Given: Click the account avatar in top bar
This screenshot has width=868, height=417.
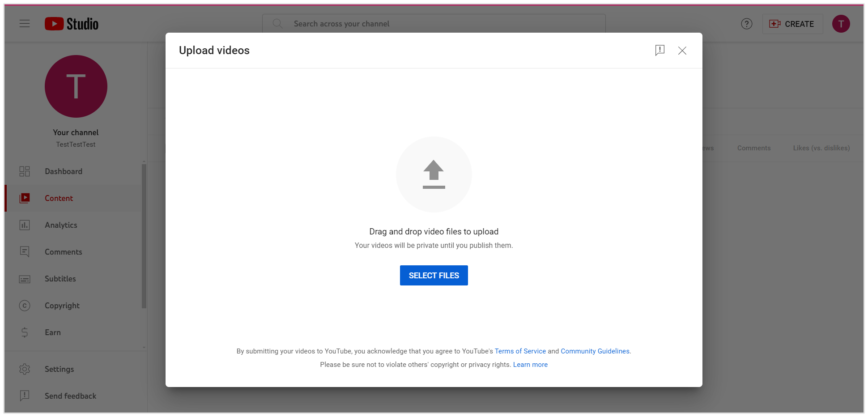Looking at the screenshot, I should (x=841, y=24).
